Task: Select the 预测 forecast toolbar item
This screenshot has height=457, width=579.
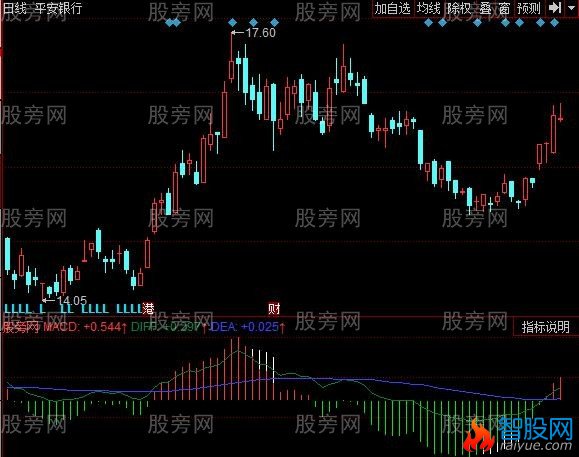Action: coord(528,8)
